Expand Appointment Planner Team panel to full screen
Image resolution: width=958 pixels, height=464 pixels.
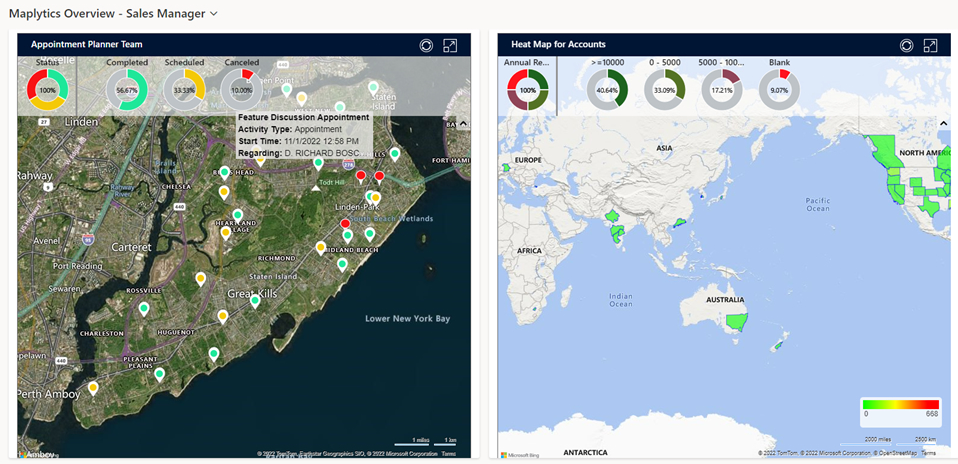click(x=450, y=45)
